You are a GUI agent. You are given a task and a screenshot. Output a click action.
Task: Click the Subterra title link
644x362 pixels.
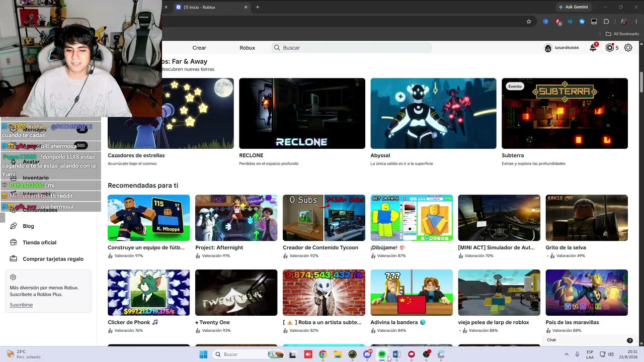tap(513, 155)
